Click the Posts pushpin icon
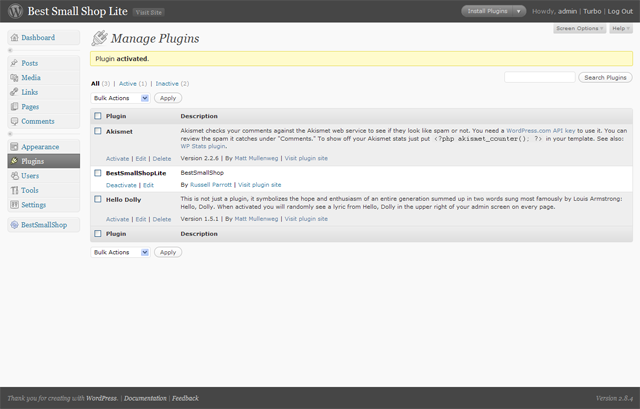640x409 pixels. tap(14, 63)
